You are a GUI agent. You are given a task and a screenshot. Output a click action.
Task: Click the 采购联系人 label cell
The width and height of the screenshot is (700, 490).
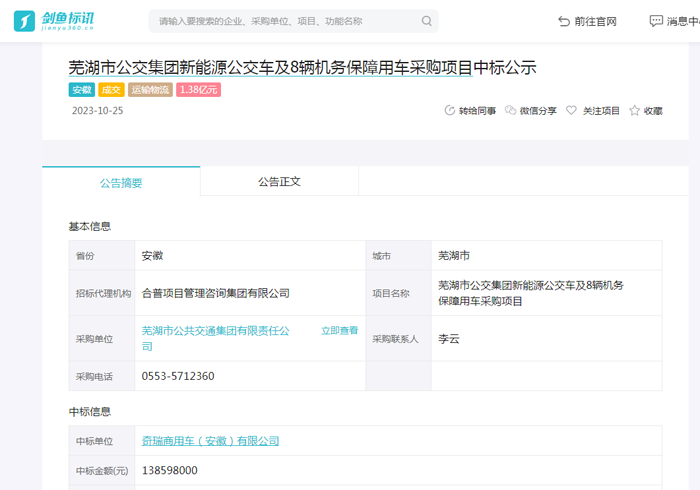[x=398, y=339]
